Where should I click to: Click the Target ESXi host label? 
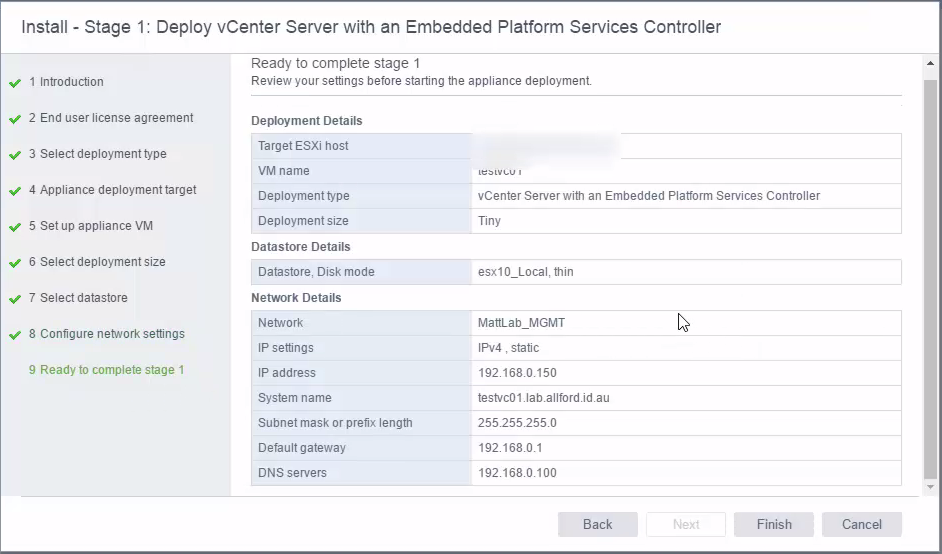click(303, 146)
